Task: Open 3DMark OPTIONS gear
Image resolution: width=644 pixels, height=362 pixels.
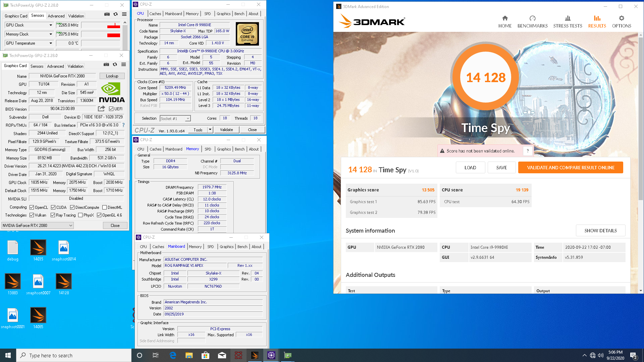Action: (622, 21)
